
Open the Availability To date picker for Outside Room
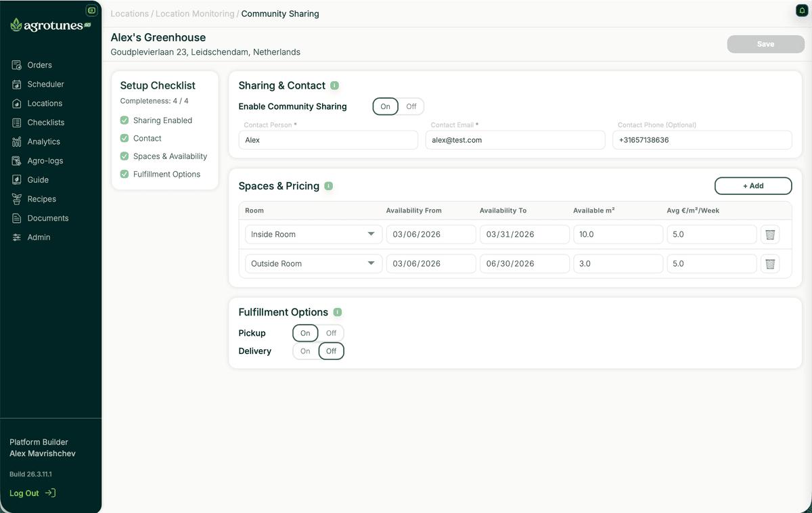click(x=524, y=263)
